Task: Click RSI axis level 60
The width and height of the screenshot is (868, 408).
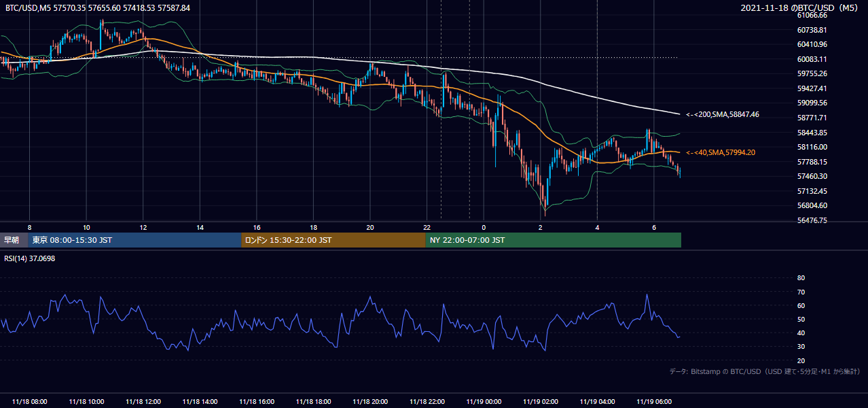Action: [801, 305]
